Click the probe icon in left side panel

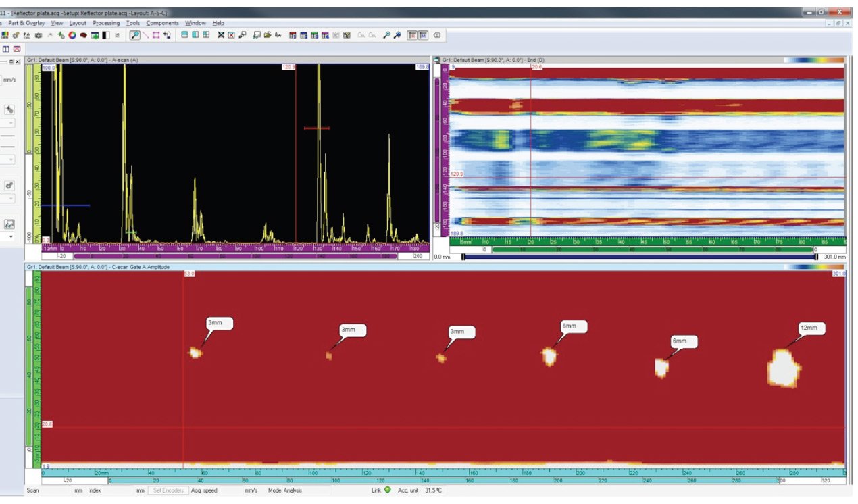click(x=10, y=109)
